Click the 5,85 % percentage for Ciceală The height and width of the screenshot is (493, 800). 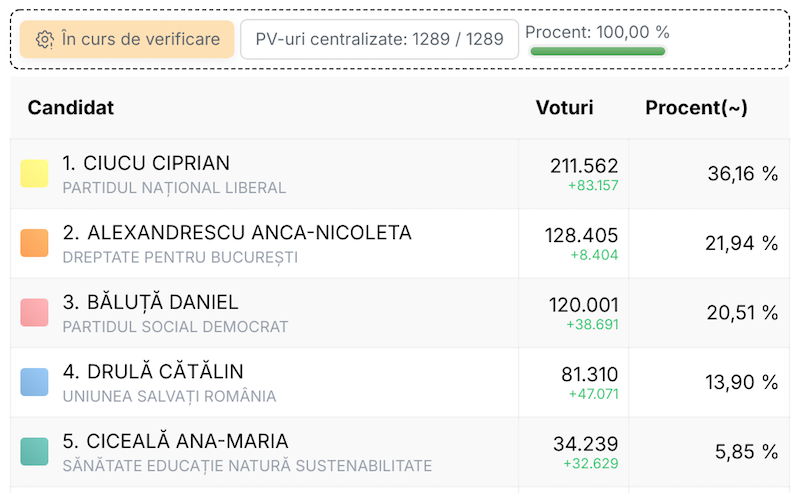[746, 452]
